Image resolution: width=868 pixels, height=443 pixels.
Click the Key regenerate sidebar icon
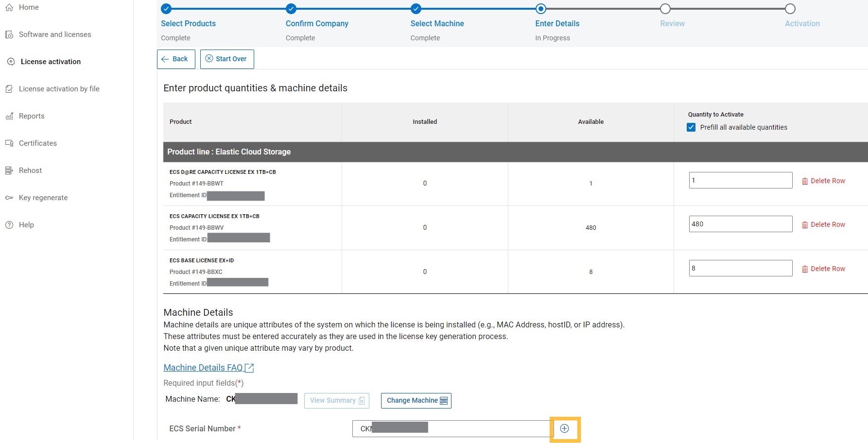point(10,197)
